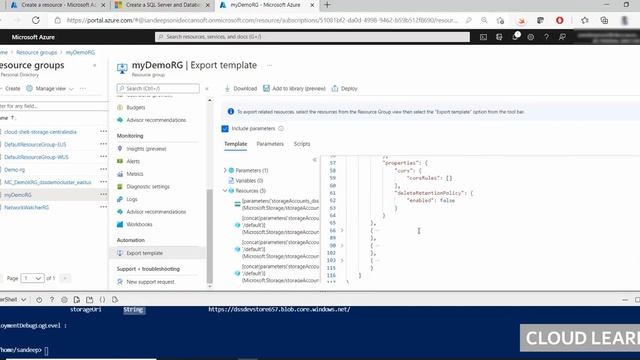The height and width of the screenshot is (360, 640).
Task: Switch to the Template tab
Action: (236, 144)
